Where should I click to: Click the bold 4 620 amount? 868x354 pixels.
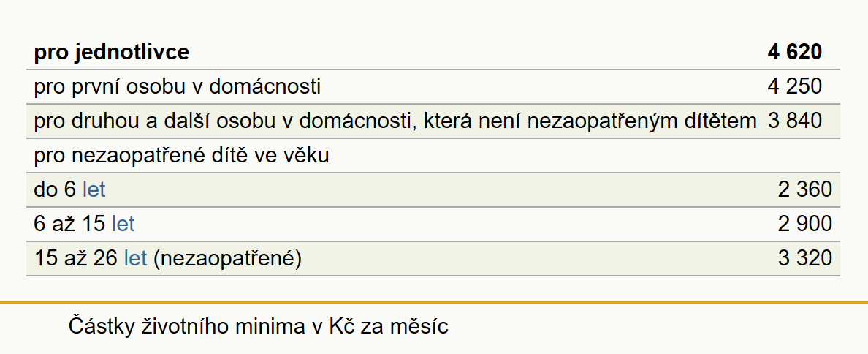click(794, 52)
